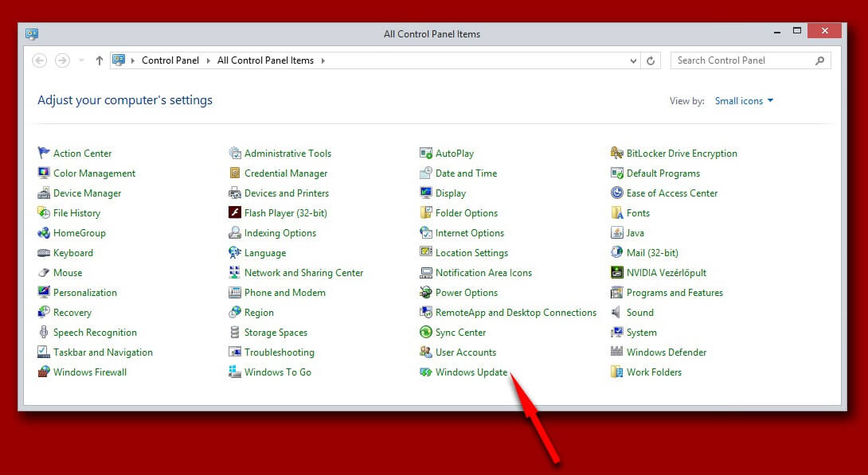Click the Credential Manager icon
This screenshot has width=868, height=475.
235,173
